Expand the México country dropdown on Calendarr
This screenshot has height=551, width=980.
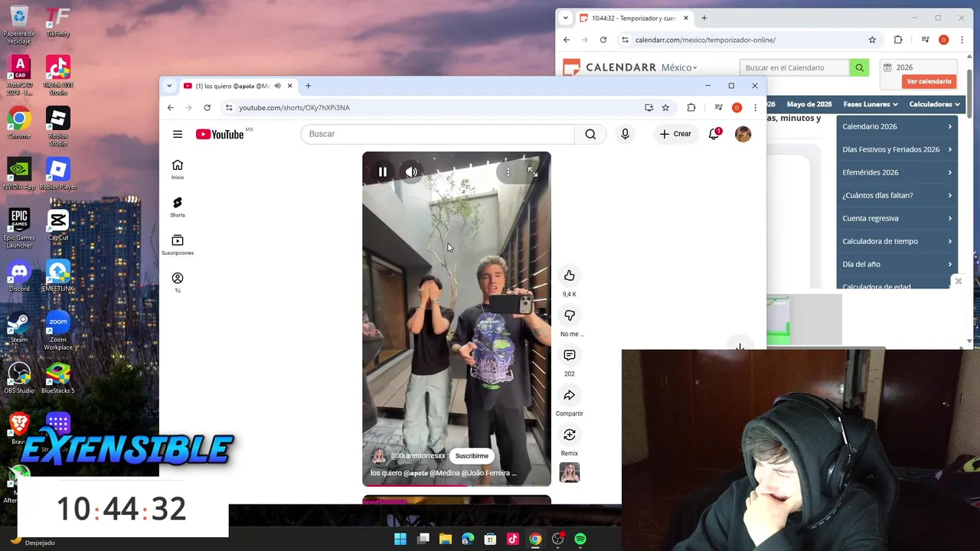click(679, 67)
